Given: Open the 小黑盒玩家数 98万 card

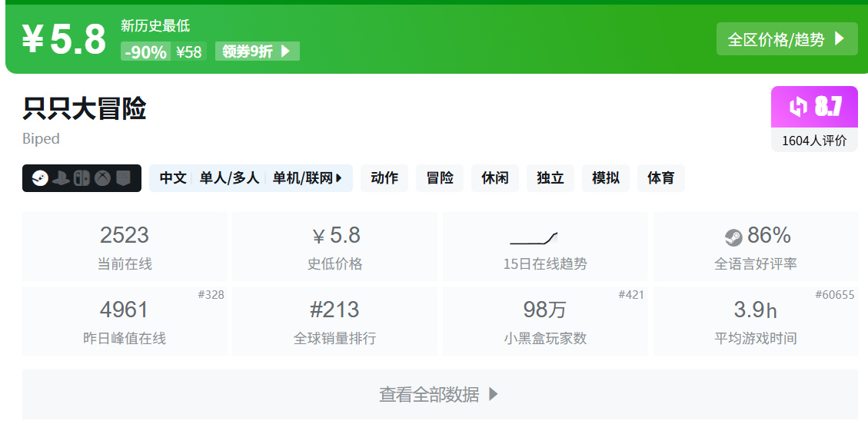Looking at the screenshot, I should pyautogui.click(x=545, y=321).
